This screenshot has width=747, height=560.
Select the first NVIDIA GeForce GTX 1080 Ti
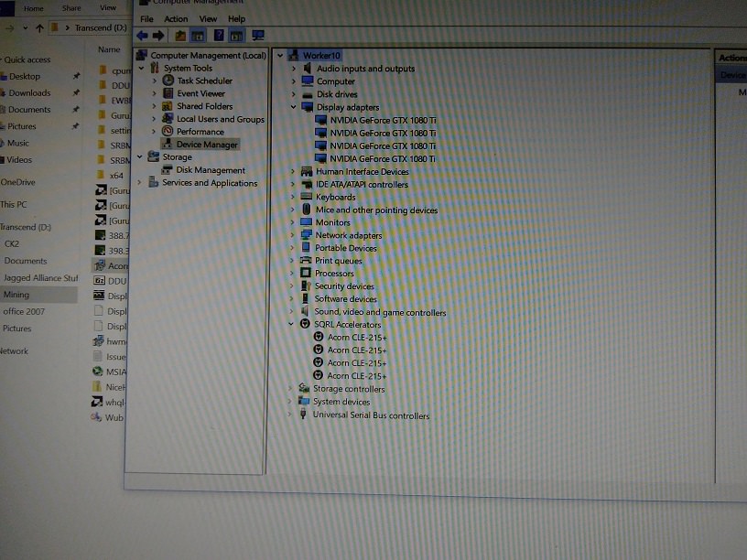pos(383,120)
